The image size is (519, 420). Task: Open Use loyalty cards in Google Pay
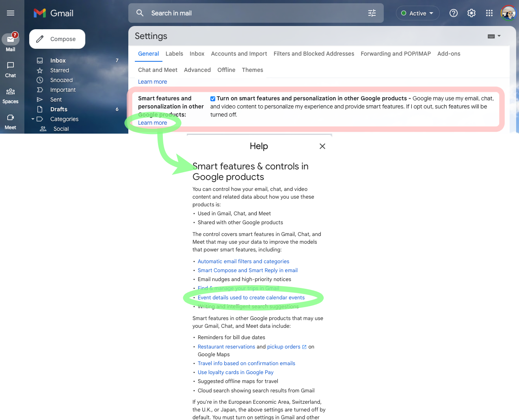(x=236, y=372)
